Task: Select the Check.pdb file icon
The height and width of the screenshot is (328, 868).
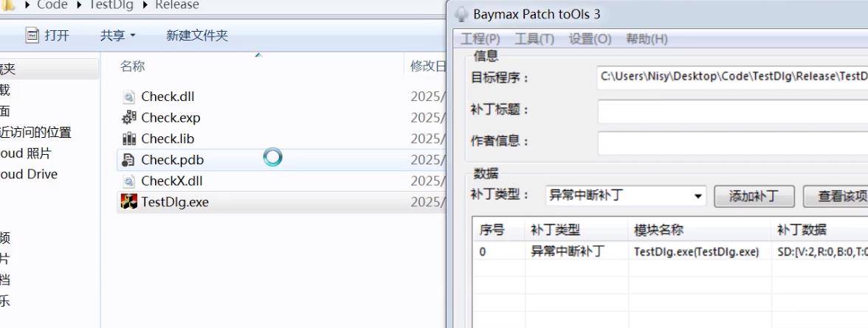Action: (x=128, y=160)
